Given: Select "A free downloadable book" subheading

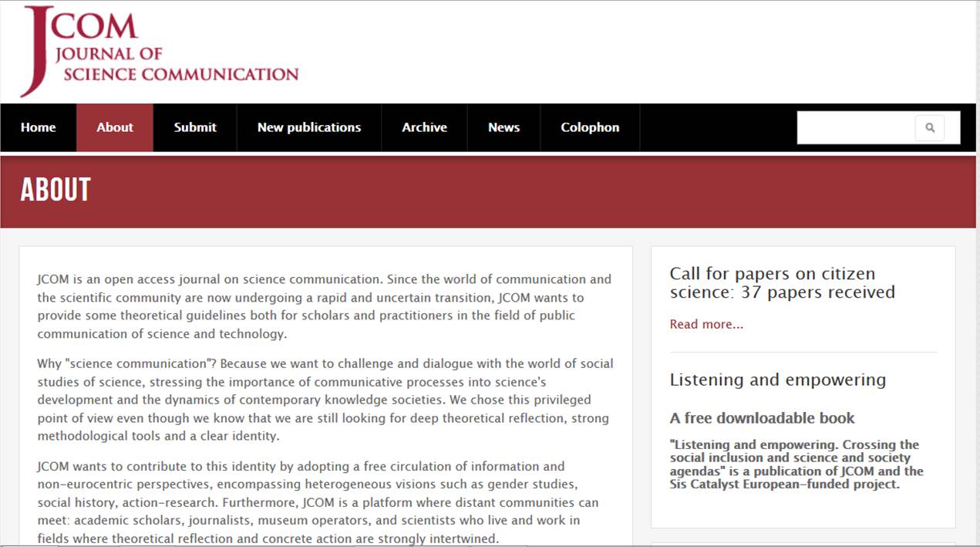Looking at the screenshot, I should 762,418.
